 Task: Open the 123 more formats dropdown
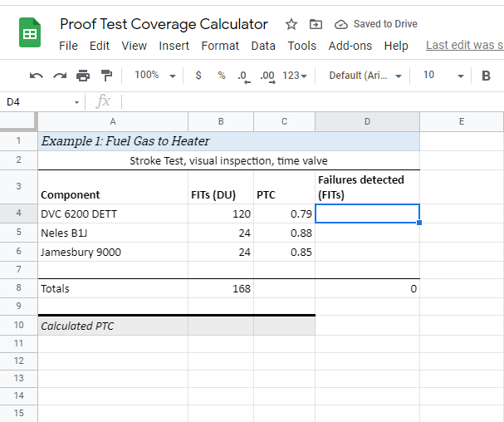(295, 76)
